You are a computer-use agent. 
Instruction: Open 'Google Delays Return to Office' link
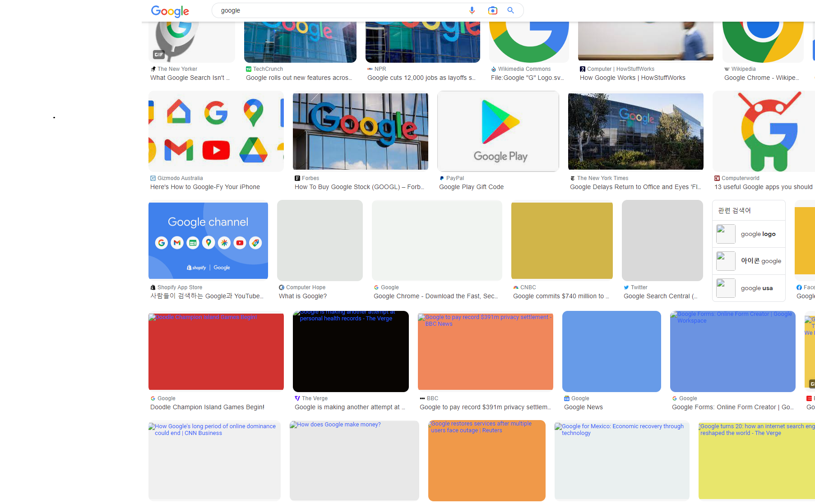[636, 187]
